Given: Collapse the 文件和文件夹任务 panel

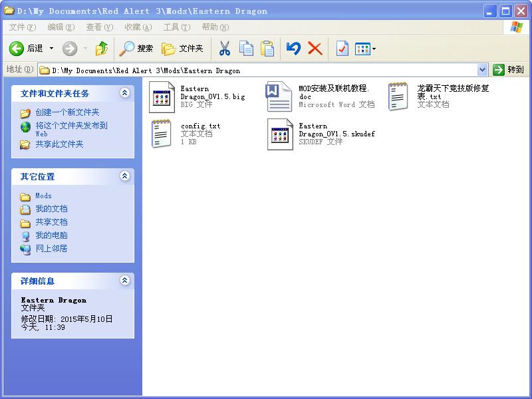Looking at the screenshot, I should tap(125, 92).
